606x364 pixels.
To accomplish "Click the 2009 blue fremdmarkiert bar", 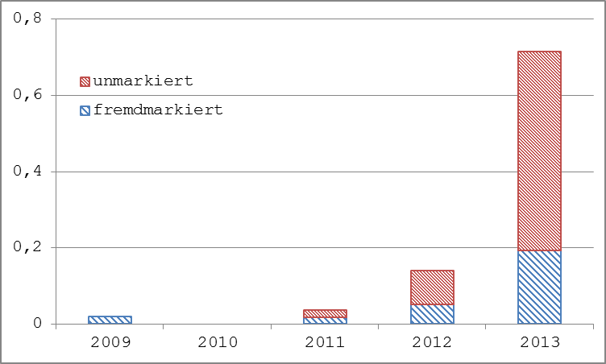I will [110, 320].
